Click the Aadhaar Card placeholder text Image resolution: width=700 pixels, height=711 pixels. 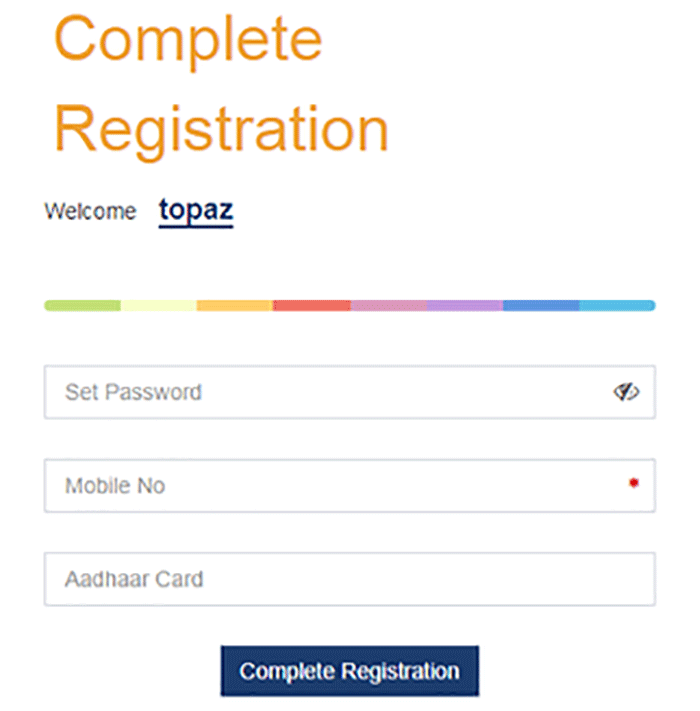coord(134,579)
